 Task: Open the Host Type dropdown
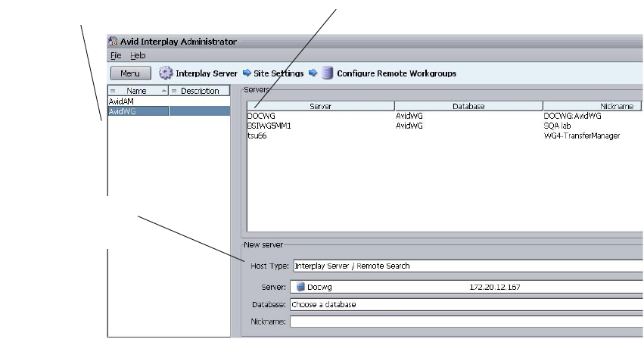coord(468,266)
